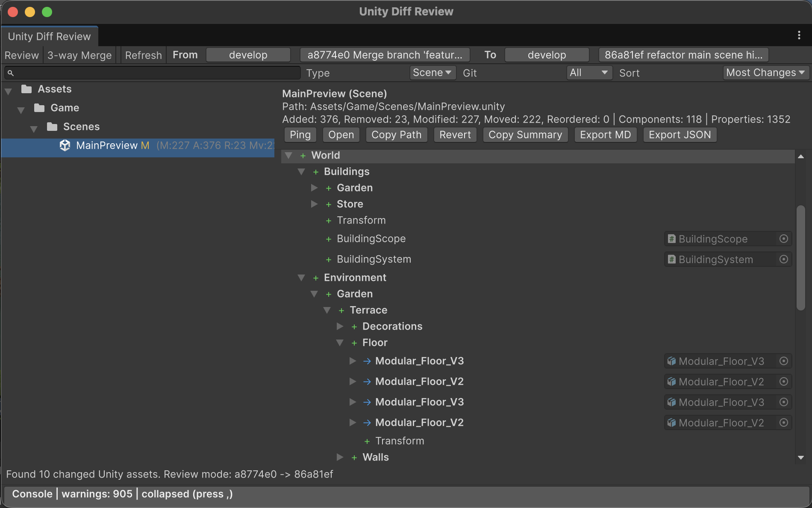The width and height of the screenshot is (812, 508).
Task: Click the Copy Summary button
Action: click(525, 135)
